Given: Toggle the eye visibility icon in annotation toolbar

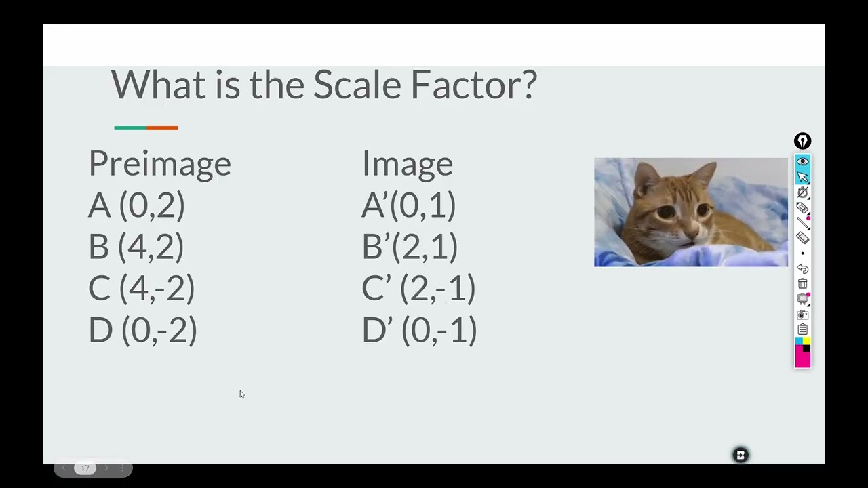Looking at the screenshot, I should [802, 161].
